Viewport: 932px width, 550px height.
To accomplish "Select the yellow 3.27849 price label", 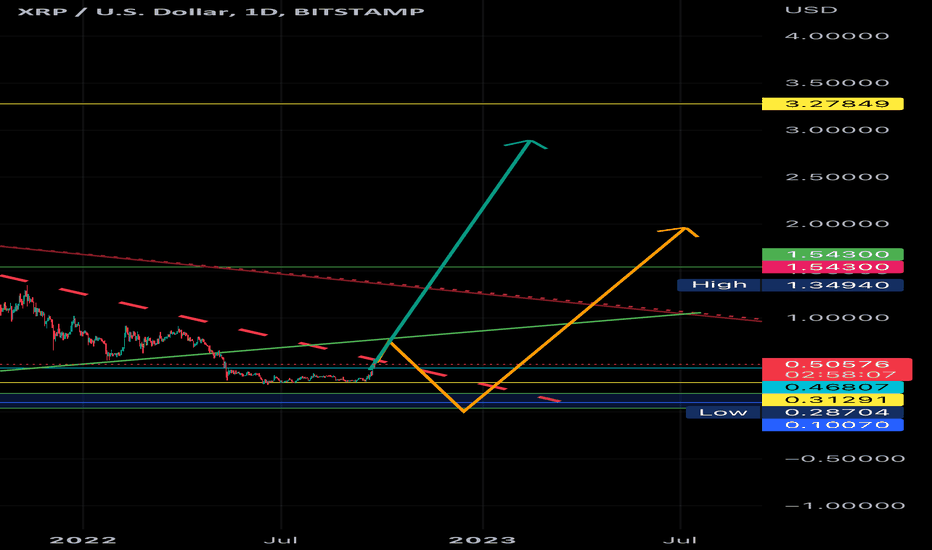I will coord(832,104).
